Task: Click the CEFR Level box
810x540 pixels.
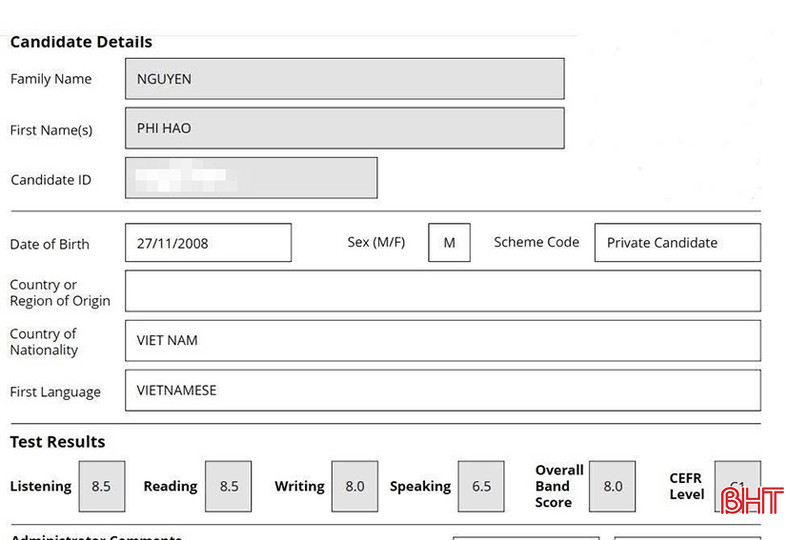Action: (737, 485)
